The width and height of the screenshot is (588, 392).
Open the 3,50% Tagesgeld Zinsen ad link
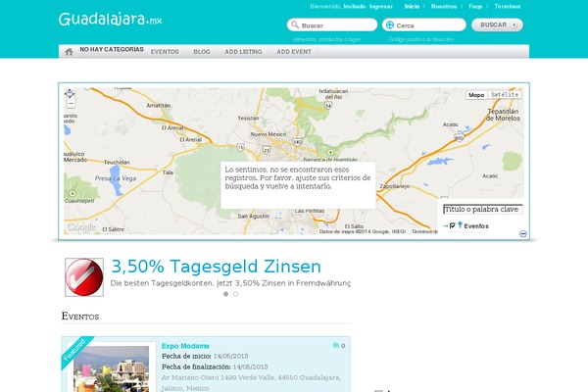pyautogui.click(x=216, y=267)
